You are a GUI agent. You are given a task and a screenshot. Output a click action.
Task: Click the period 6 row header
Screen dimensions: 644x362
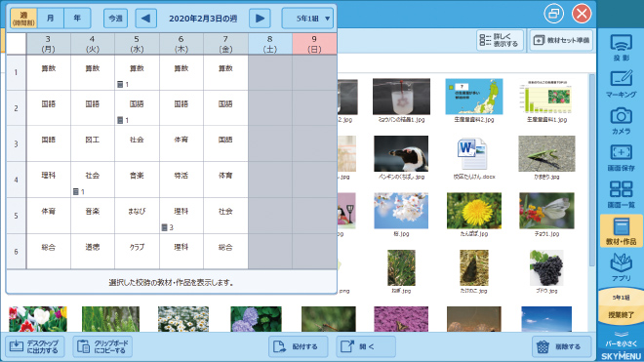click(x=16, y=252)
